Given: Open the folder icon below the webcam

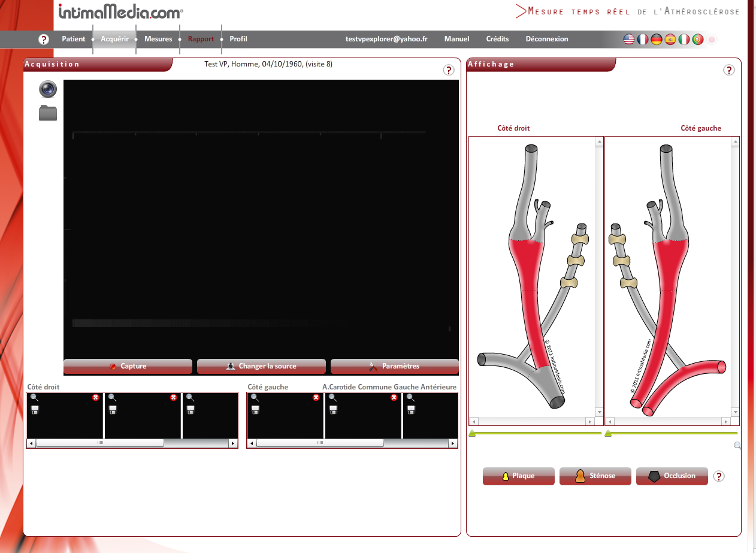Looking at the screenshot, I should click(x=48, y=113).
